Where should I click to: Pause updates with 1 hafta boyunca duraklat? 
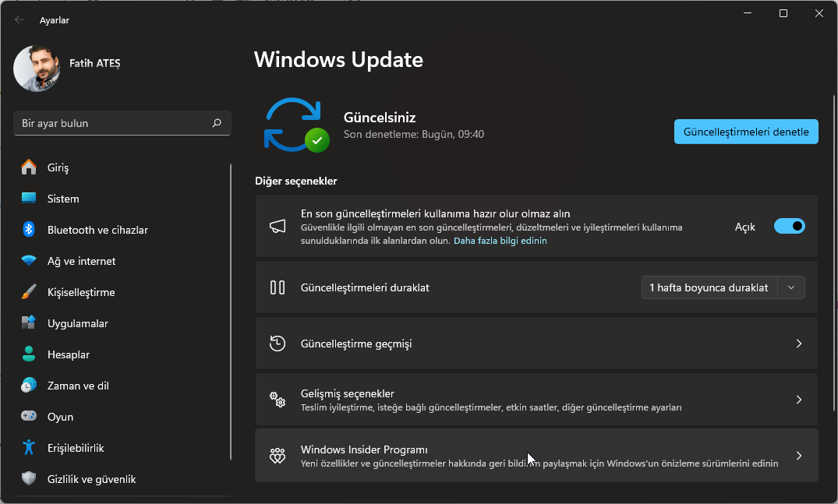[x=709, y=287]
